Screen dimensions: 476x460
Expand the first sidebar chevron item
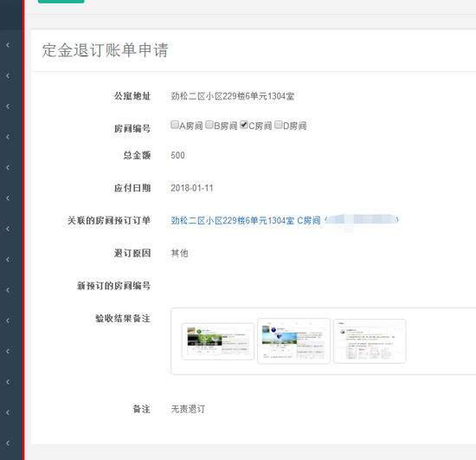(8, 45)
